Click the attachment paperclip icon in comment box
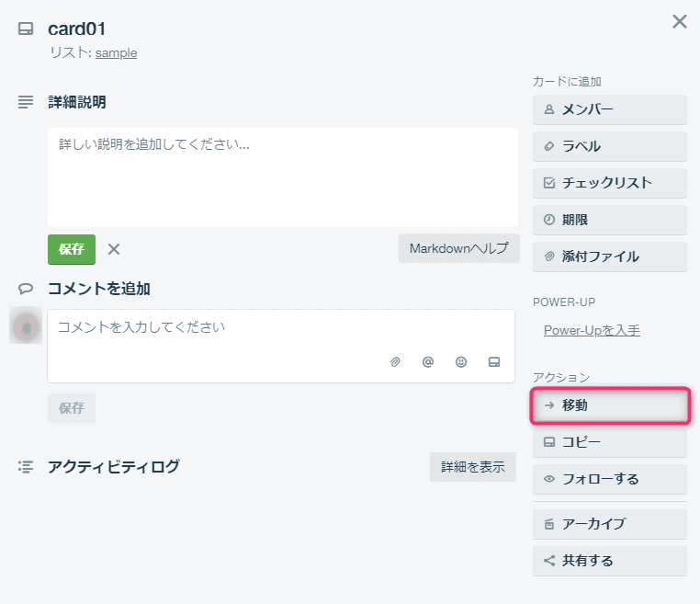Screen dimensions: 700x604 click(395, 362)
